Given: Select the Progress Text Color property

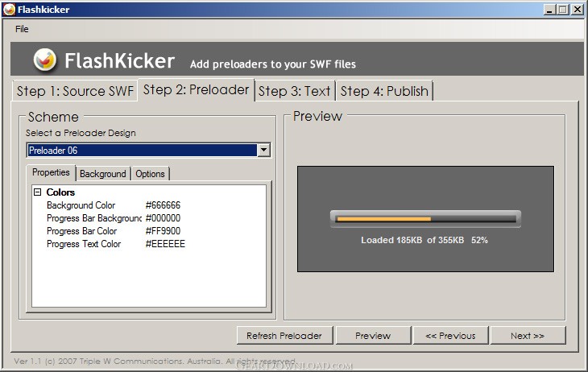Looking at the screenshot, I should tap(84, 244).
